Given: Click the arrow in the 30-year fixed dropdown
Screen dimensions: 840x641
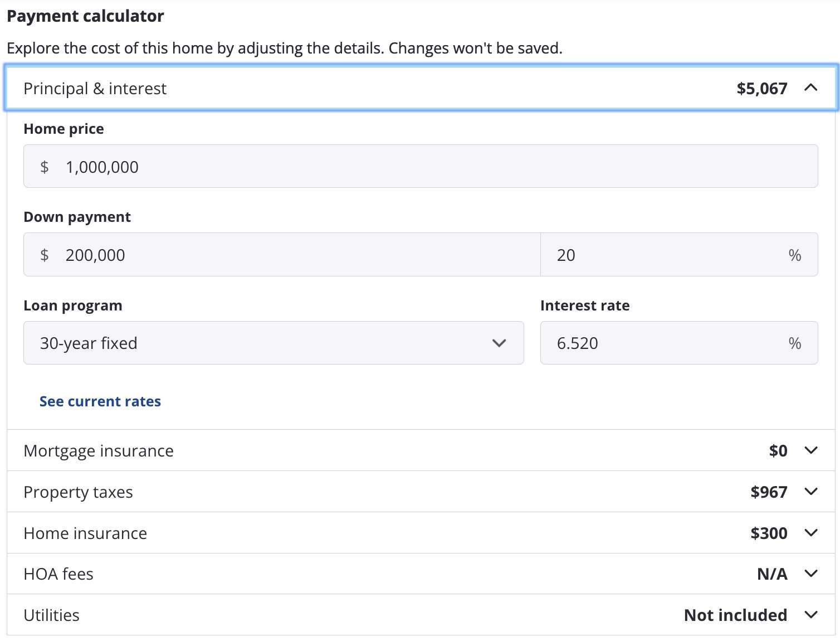Looking at the screenshot, I should pos(499,343).
